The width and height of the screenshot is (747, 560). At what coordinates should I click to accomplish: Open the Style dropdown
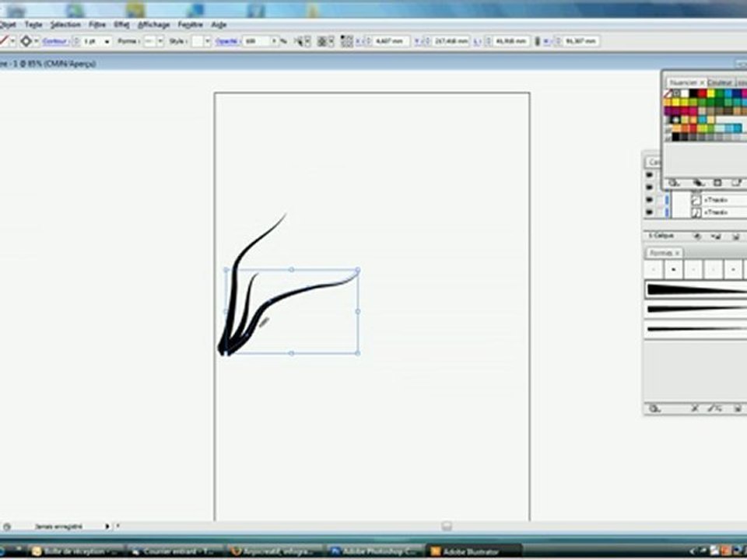(207, 41)
